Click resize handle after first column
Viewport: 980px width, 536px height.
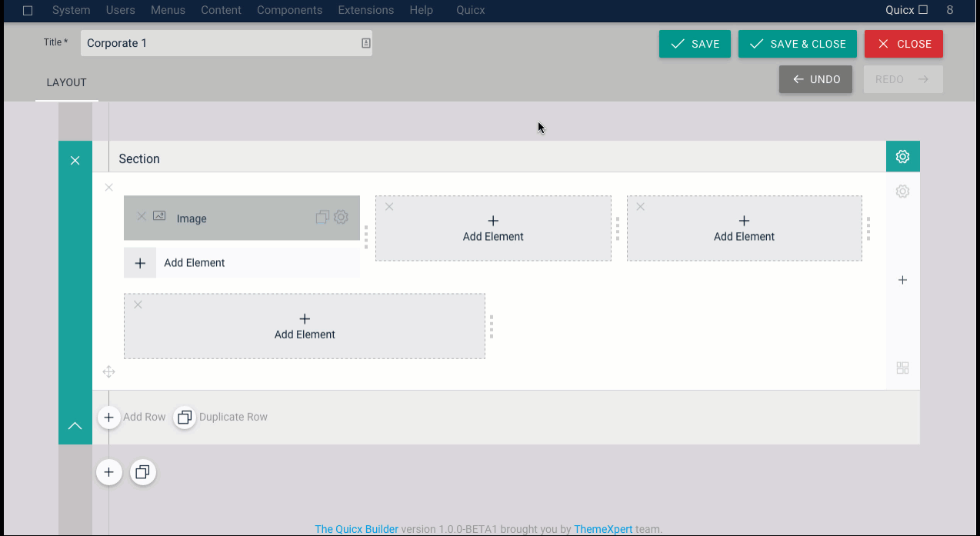366,237
